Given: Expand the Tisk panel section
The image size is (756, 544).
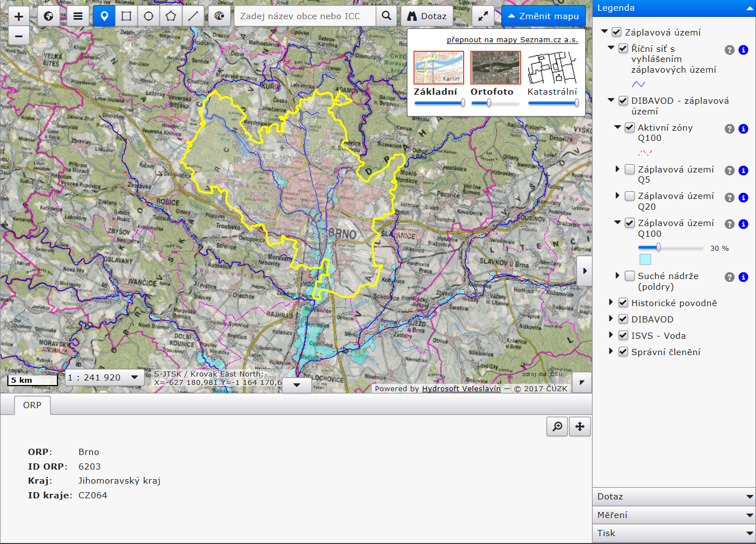Looking at the screenshot, I should pyautogui.click(x=674, y=533).
